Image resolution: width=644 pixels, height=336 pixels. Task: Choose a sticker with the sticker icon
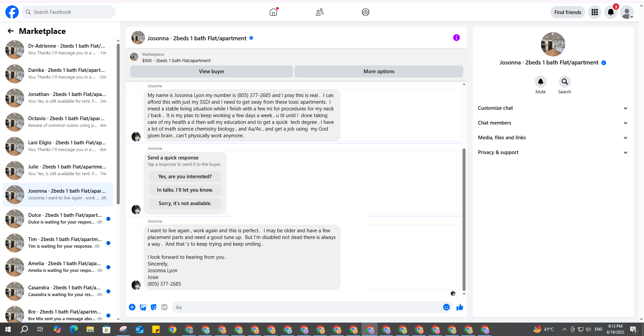154,307
